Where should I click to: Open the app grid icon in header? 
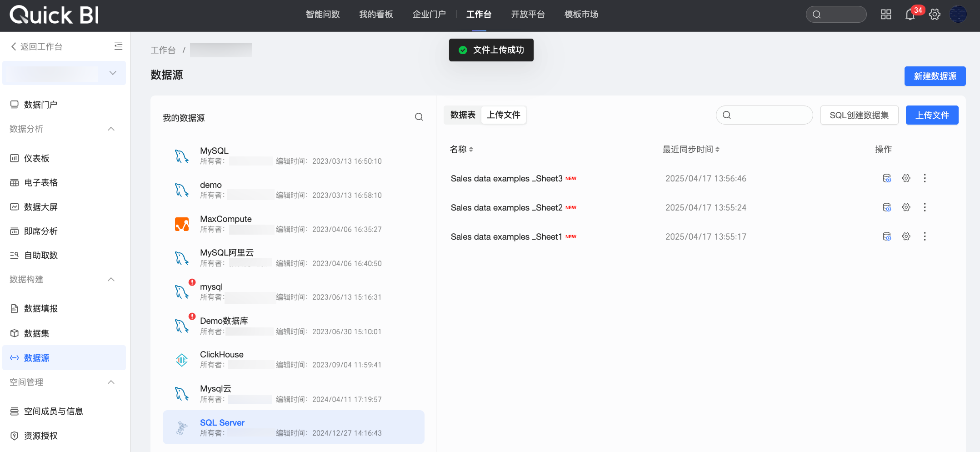click(x=886, y=15)
